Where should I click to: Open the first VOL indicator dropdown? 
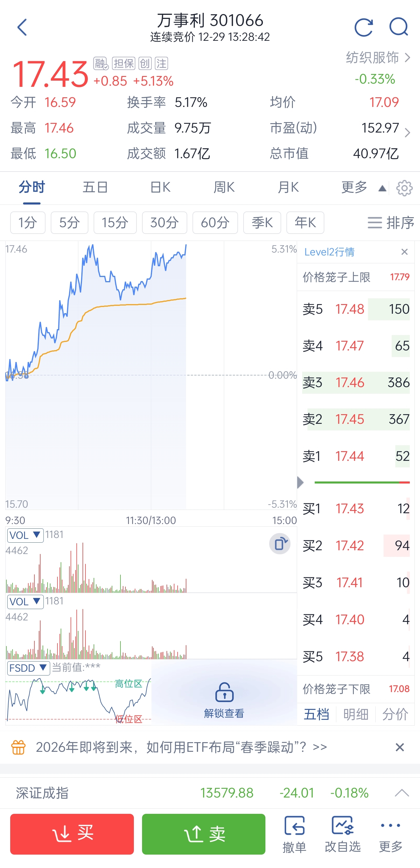point(25,535)
